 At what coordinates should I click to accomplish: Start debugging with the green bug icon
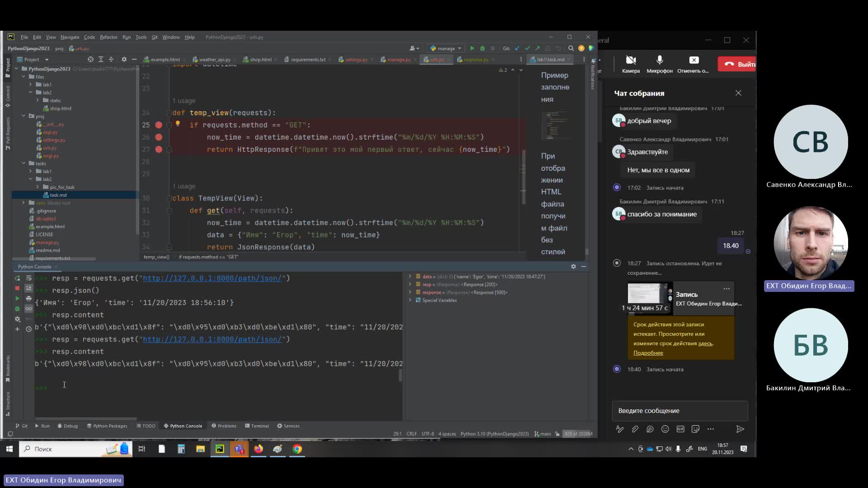coord(482,48)
